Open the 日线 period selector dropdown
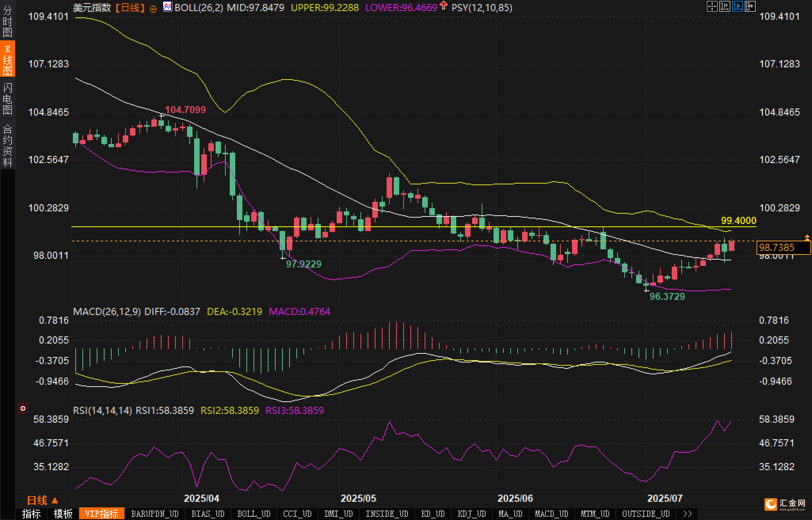The image size is (812, 520). 43,501
